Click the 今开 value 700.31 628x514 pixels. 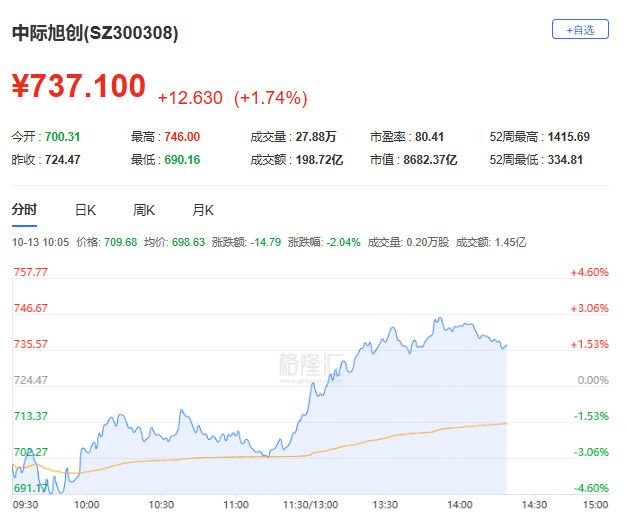[62, 137]
